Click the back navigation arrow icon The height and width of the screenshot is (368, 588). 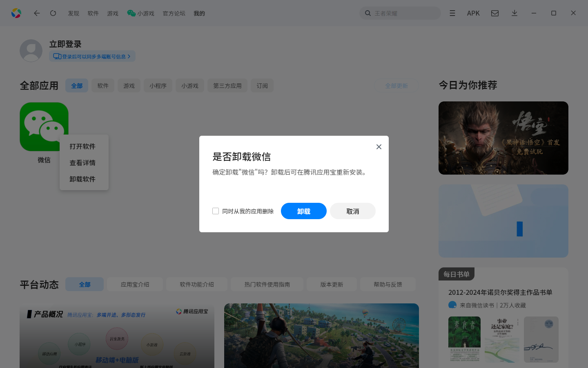tap(37, 13)
